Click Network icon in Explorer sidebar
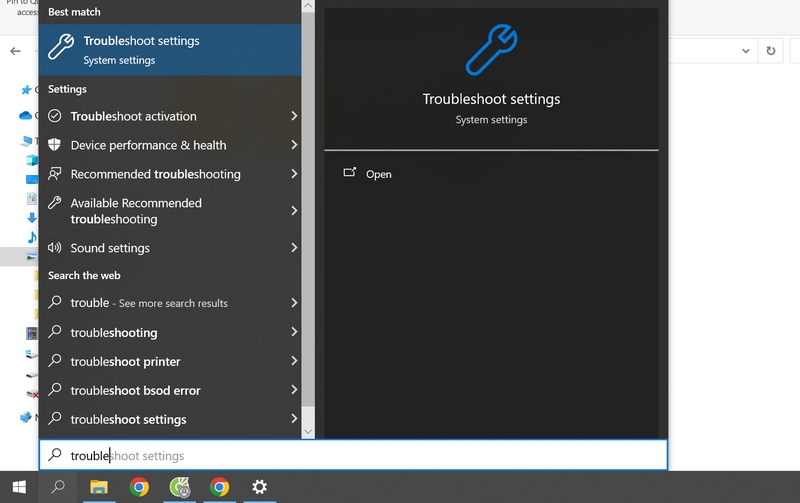 (x=26, y=417)
